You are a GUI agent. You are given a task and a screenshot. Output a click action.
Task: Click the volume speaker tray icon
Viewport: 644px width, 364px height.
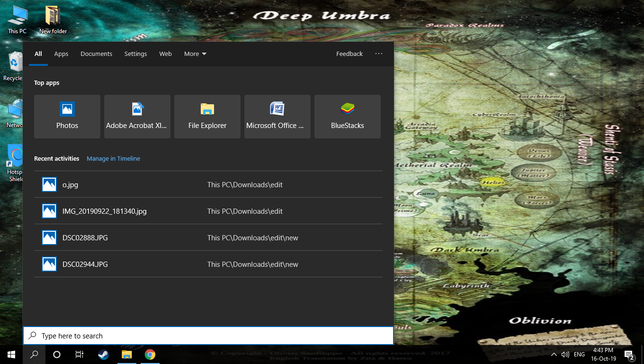coord(565,355)
